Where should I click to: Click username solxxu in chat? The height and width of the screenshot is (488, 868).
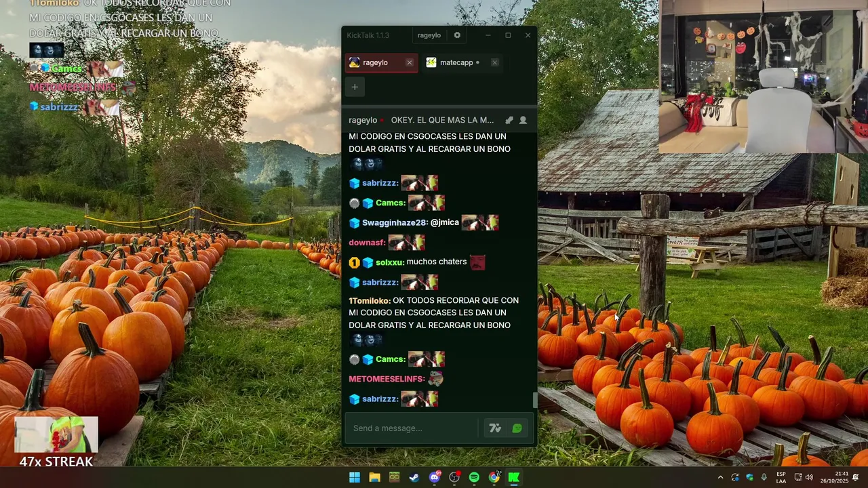point(390,262)
